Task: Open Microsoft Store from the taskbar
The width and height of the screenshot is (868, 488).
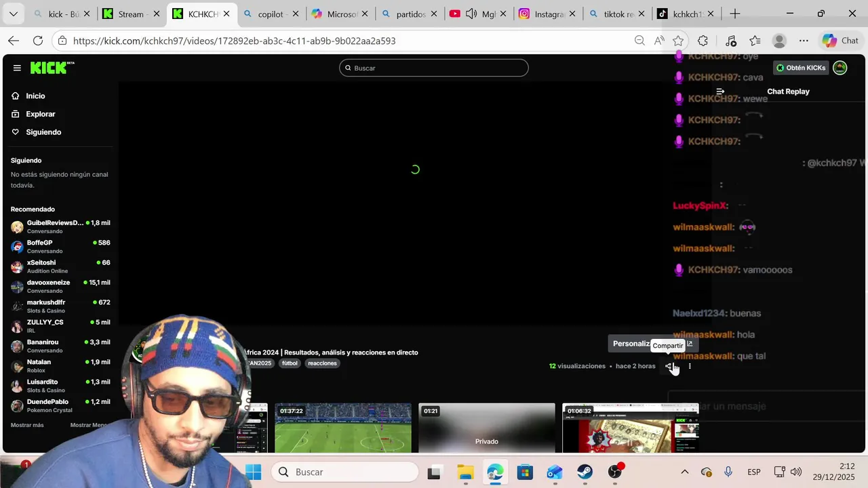Action: pos(525,472)
